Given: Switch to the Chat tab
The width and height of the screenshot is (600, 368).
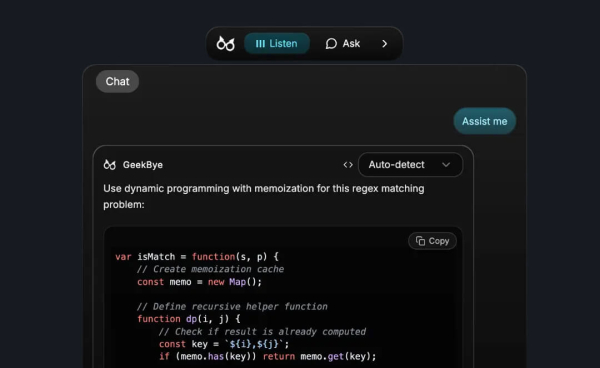Looking at the screenshot, I should [x=117, y=81].
